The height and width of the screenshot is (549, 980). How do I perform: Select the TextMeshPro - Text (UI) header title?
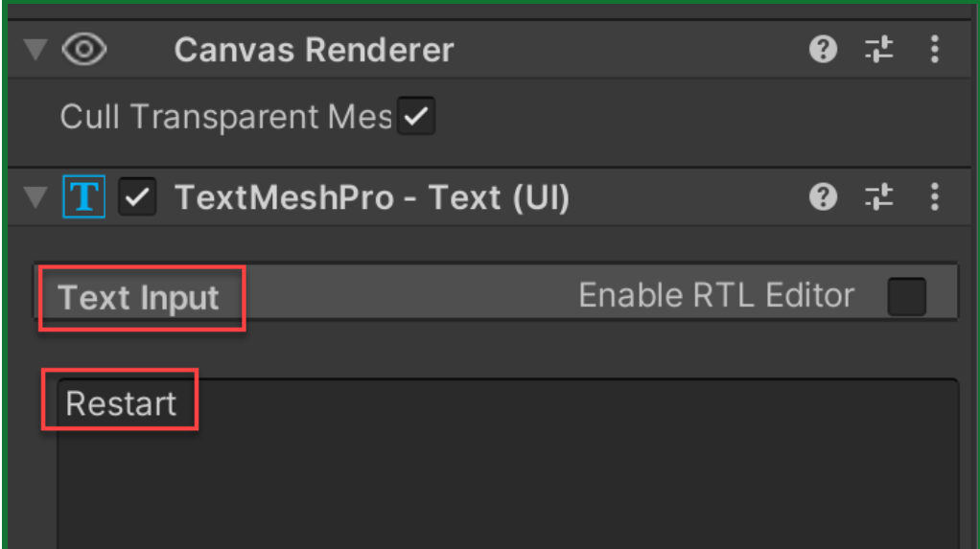pyautogui.click(x=372, y=197)
